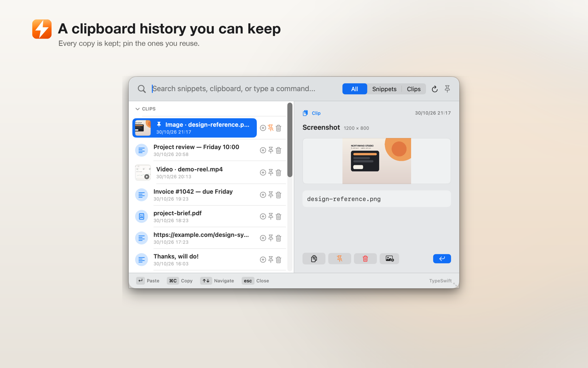Pin the Video demo-reel.mp4 clip

tap(271, 172)
